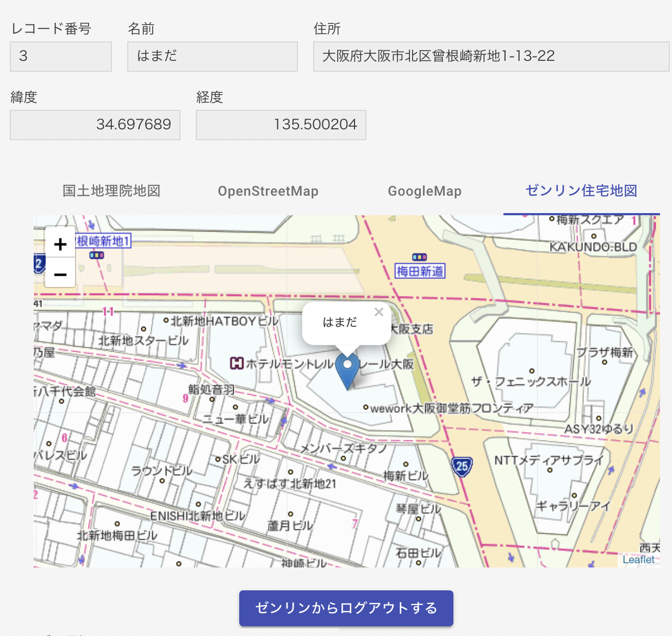Click the ニュー華ビル map label

click(x=236, y=419)
